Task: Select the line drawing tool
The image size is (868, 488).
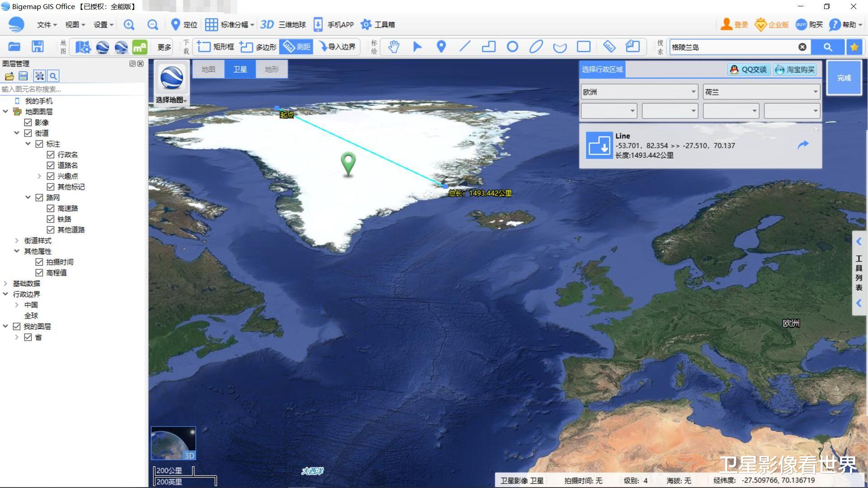Action: click(x=465, y=47)
